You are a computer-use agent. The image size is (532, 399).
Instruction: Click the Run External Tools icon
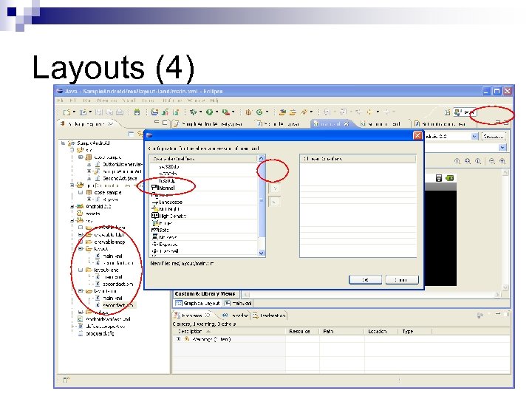tap(226, 112)
